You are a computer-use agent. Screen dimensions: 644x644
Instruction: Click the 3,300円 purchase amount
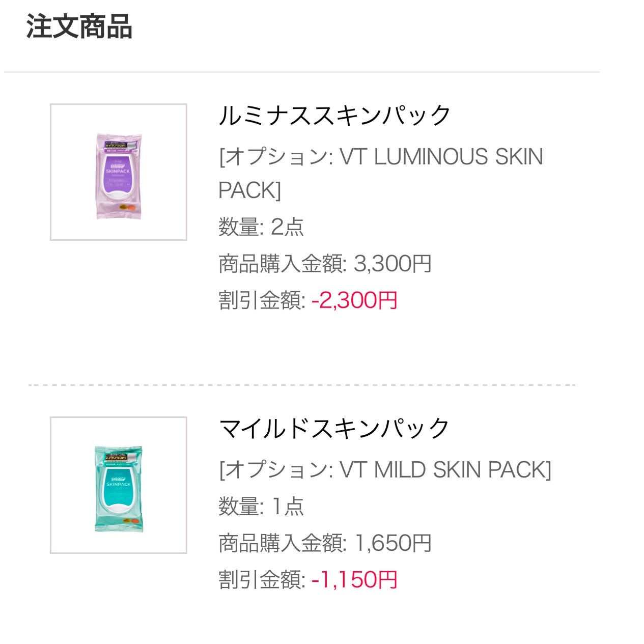tap(393, 264)
